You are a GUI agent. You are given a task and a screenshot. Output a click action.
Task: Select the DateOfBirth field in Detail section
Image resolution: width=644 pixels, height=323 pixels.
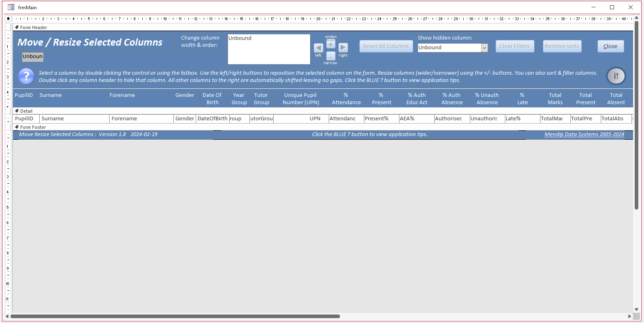point(213,119)
